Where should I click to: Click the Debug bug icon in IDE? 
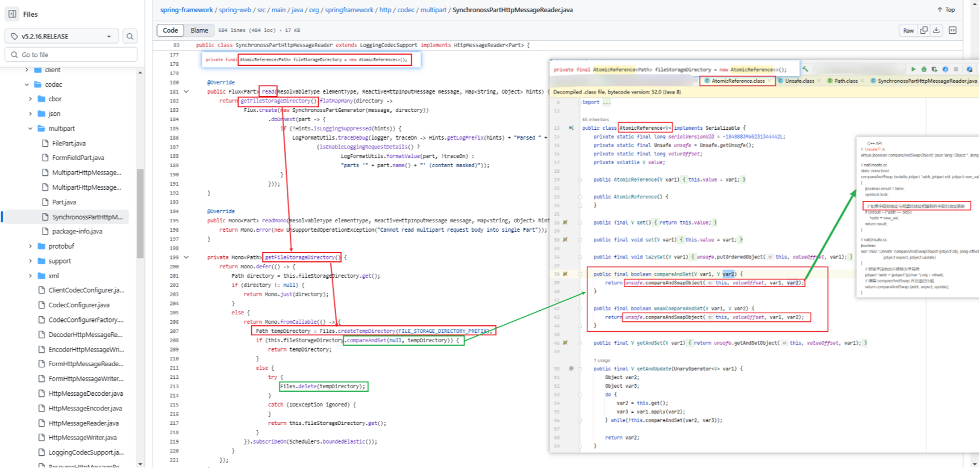pos(924,69)
